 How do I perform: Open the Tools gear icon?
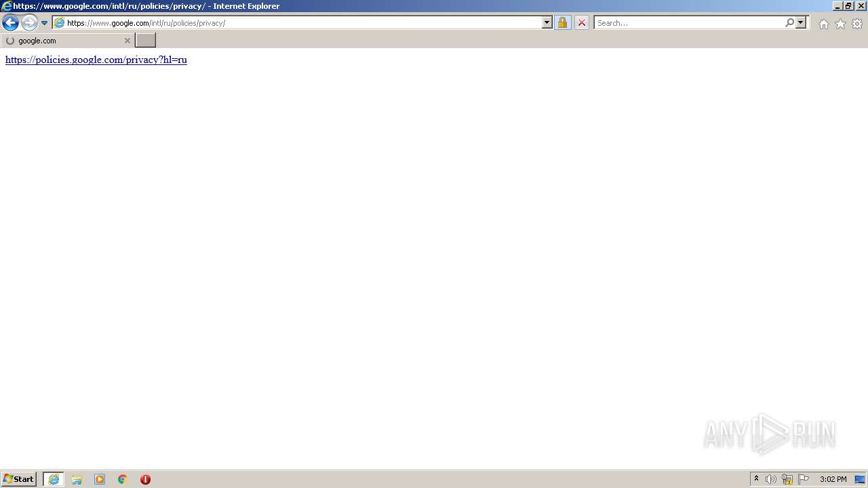tap(857, 24)
